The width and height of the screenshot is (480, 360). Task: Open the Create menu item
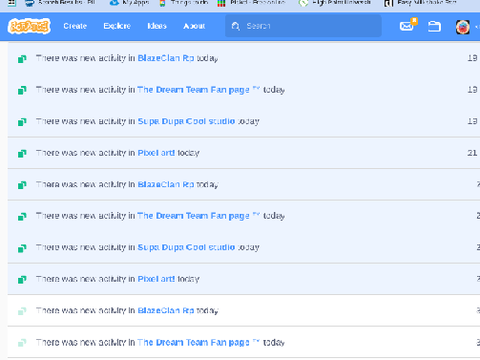tap(75, 26)
